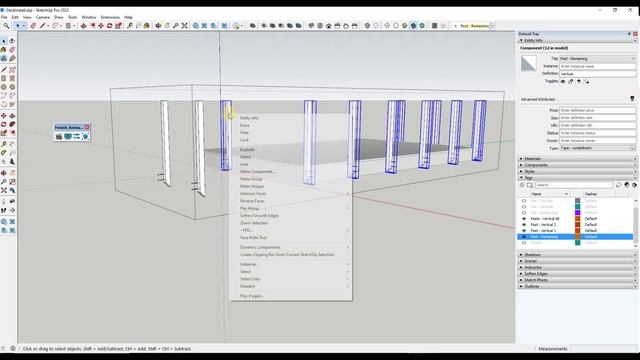Expand the Shadows panel

(x=578, y=255)
